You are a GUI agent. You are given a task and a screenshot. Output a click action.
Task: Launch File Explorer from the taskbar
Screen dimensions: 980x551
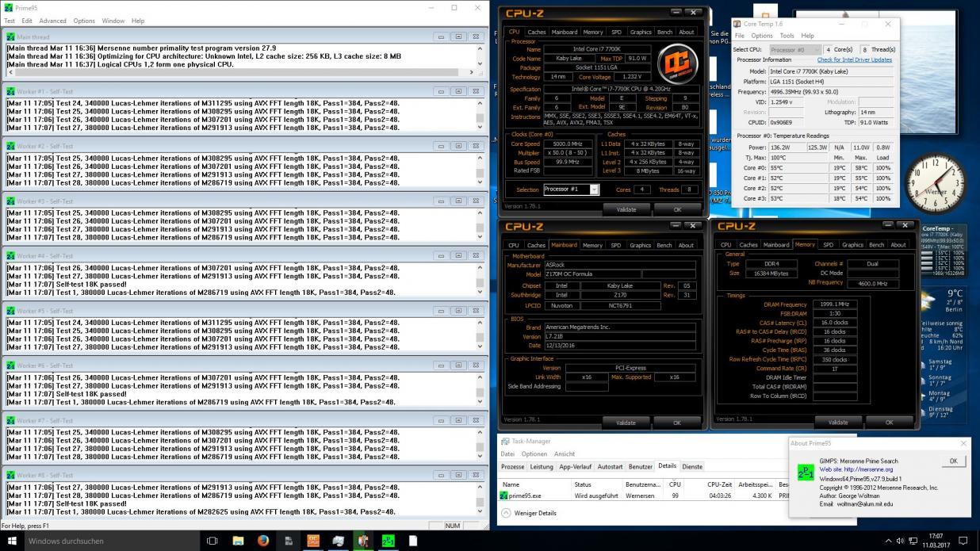coord(238,541)
